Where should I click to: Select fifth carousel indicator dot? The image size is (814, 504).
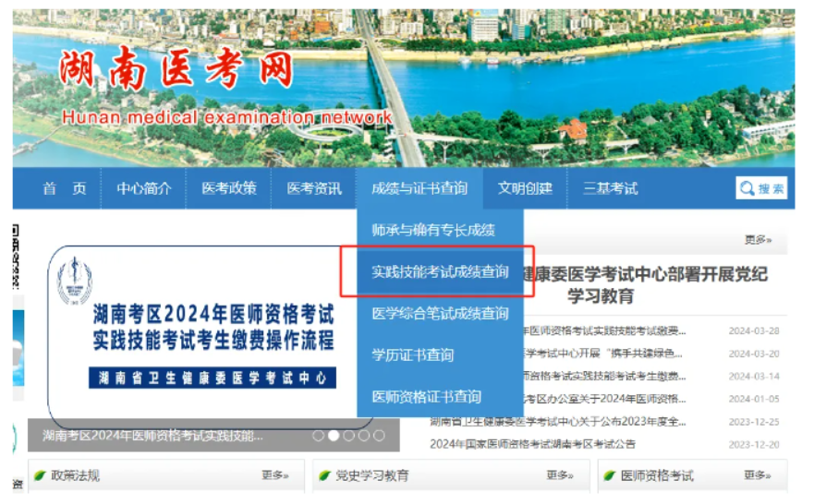[x=380, y=436]
